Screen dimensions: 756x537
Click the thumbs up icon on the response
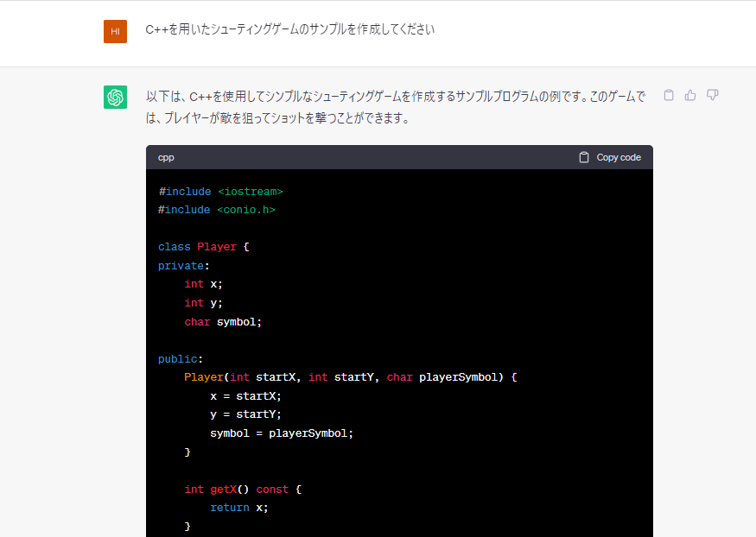[x=690, y=95]
